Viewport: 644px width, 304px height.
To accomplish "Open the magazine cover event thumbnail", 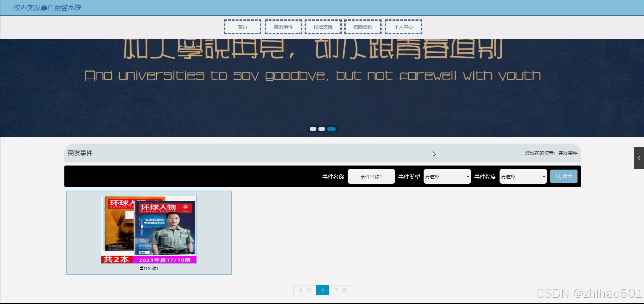I will [149, 229].
